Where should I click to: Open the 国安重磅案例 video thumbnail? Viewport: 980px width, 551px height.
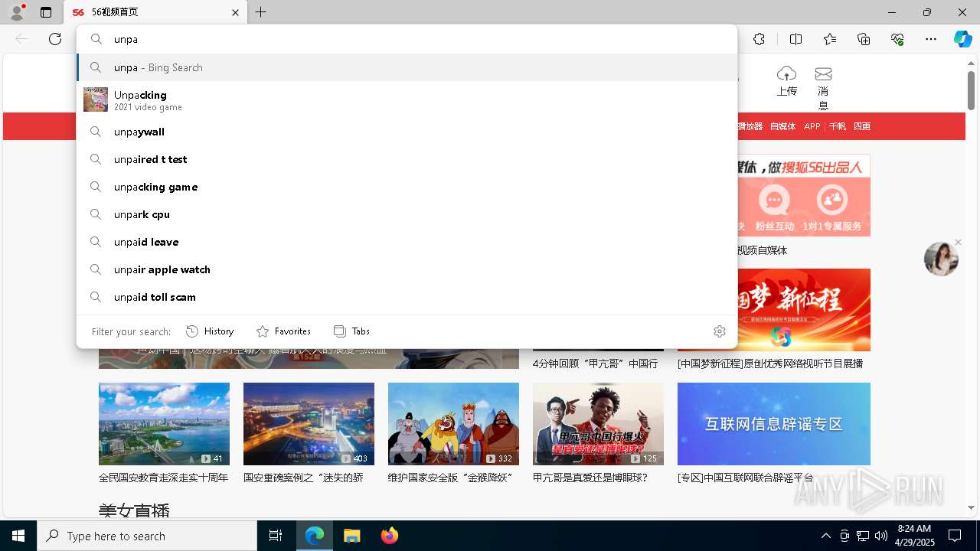pyautogui.click(x=309, y=424)
